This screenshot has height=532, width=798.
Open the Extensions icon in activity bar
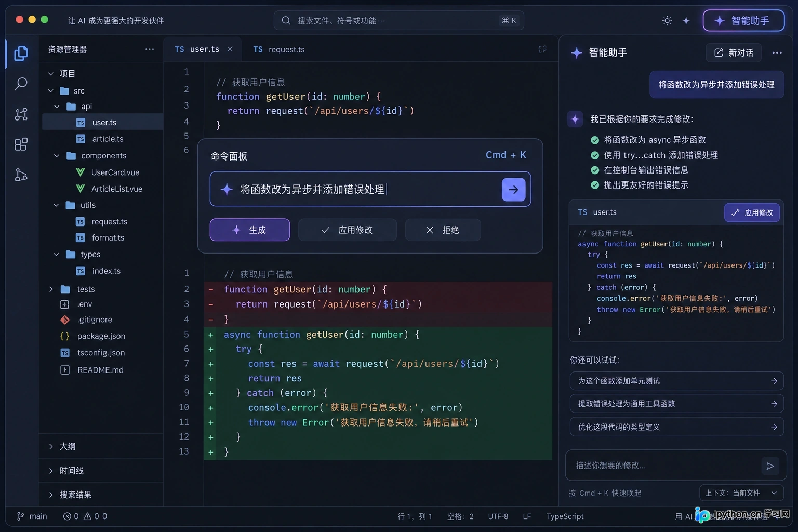point(21,144)
